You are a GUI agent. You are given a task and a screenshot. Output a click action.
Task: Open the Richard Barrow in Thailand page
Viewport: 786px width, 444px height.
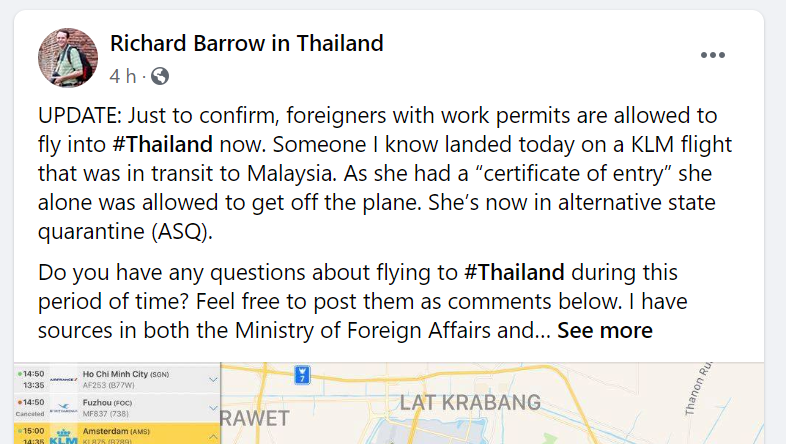pos(247,43)
